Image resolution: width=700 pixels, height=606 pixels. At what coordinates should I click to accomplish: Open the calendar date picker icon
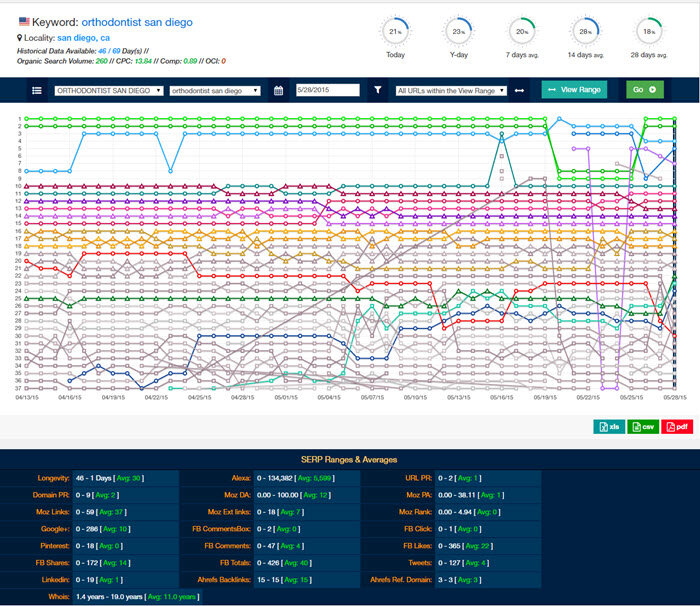[x=279, y=91]
